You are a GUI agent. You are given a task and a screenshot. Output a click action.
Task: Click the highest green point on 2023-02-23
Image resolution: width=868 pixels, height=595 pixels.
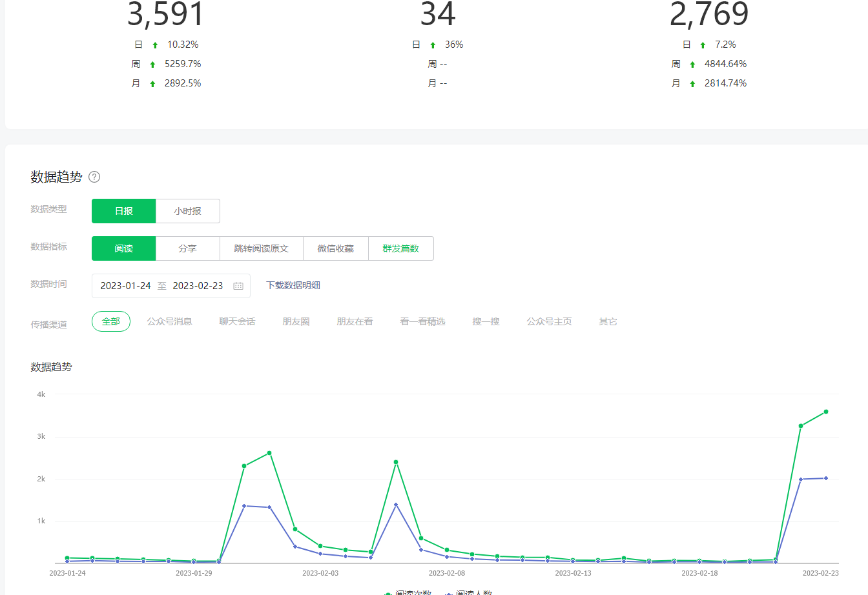(x=826, y=412)
